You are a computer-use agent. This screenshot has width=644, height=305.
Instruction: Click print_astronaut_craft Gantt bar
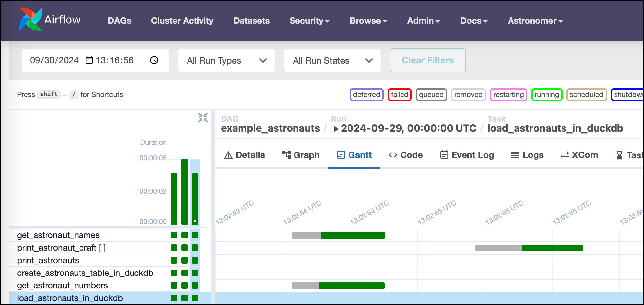click(x=529, y=248)
